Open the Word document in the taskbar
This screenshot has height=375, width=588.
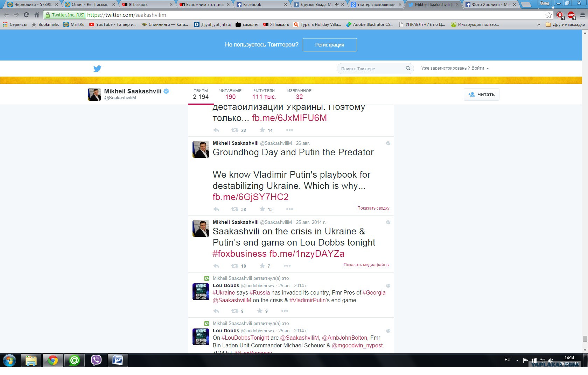coord(118,360)
